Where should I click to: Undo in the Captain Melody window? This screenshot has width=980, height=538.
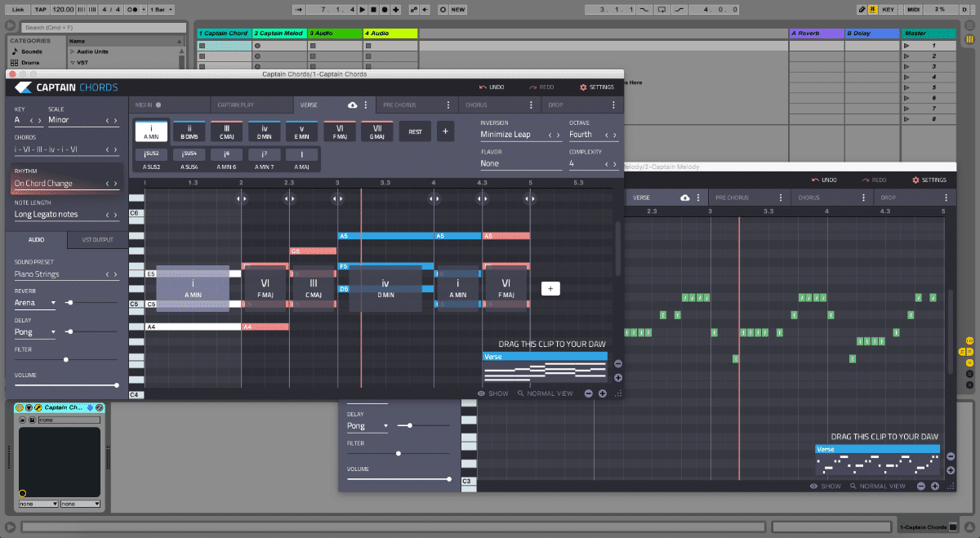pos(823,180)
